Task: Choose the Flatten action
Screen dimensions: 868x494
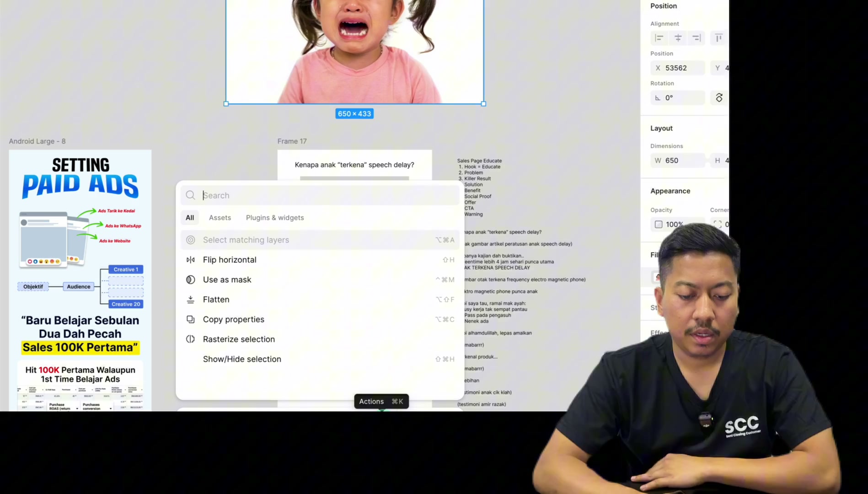Action: (320, 300)
